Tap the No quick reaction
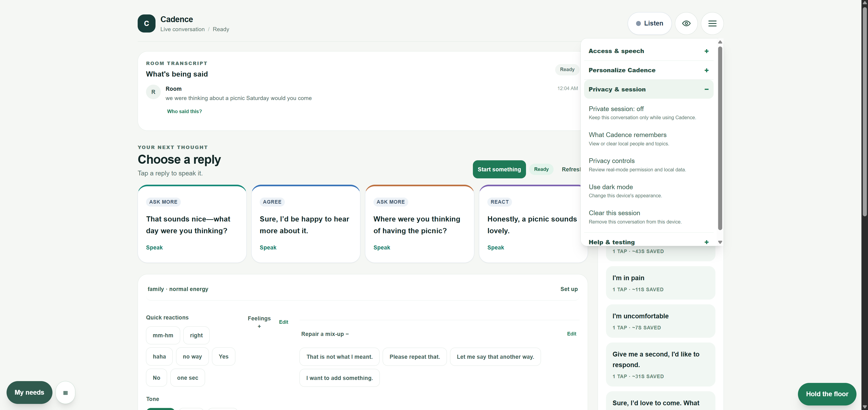 [x=156, y=378]
